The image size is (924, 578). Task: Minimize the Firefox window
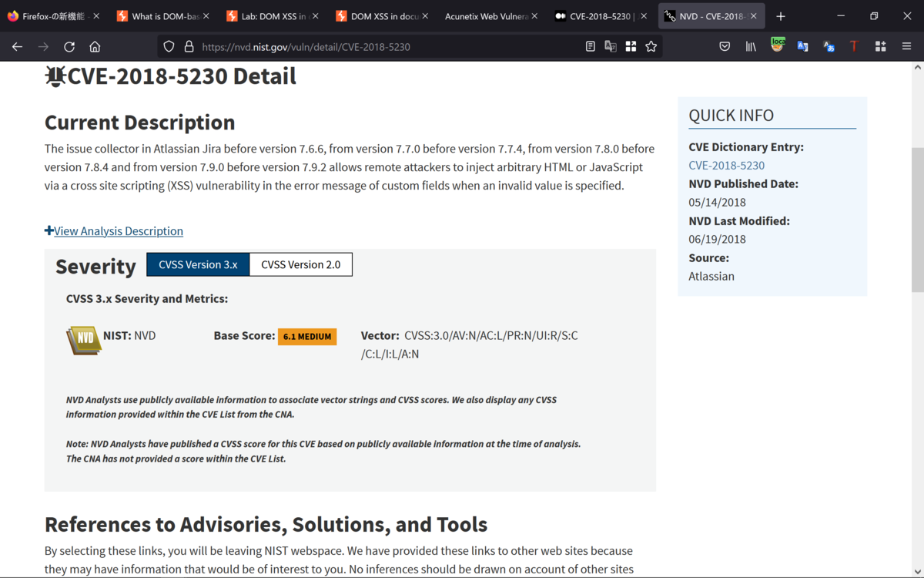coord(841,16)
